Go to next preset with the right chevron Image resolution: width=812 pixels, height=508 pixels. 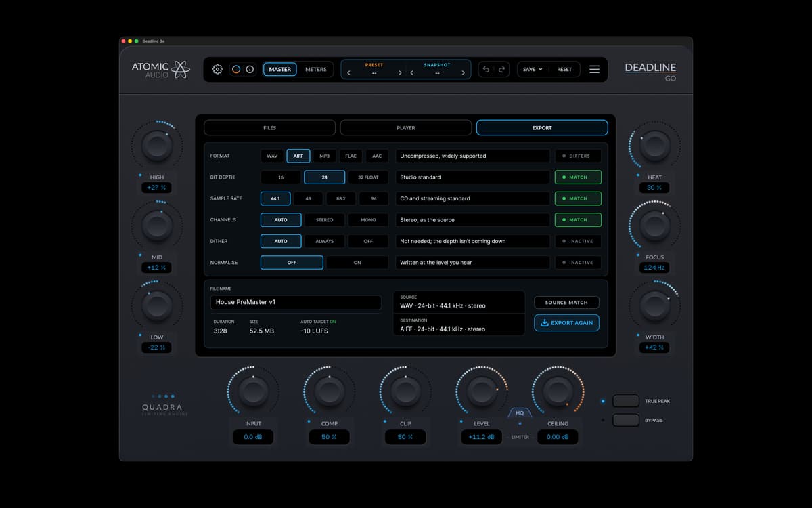tap(400, 73)
